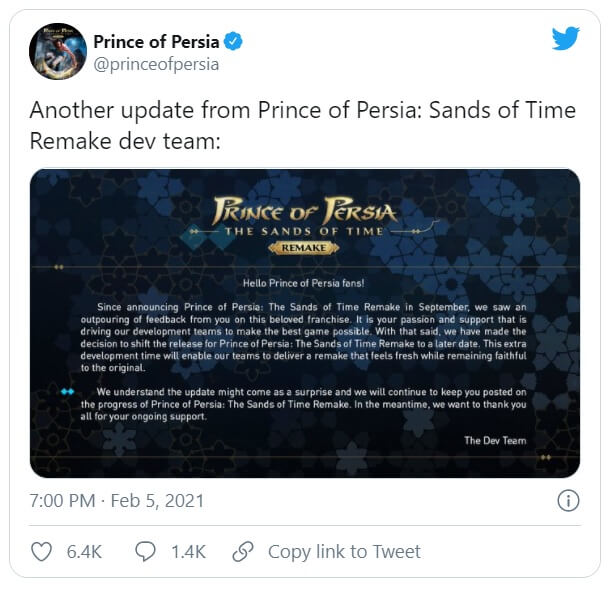Click the chain link icon
Image resolution: width=610 pixels, height=597 pixels.
click(243, 552)
